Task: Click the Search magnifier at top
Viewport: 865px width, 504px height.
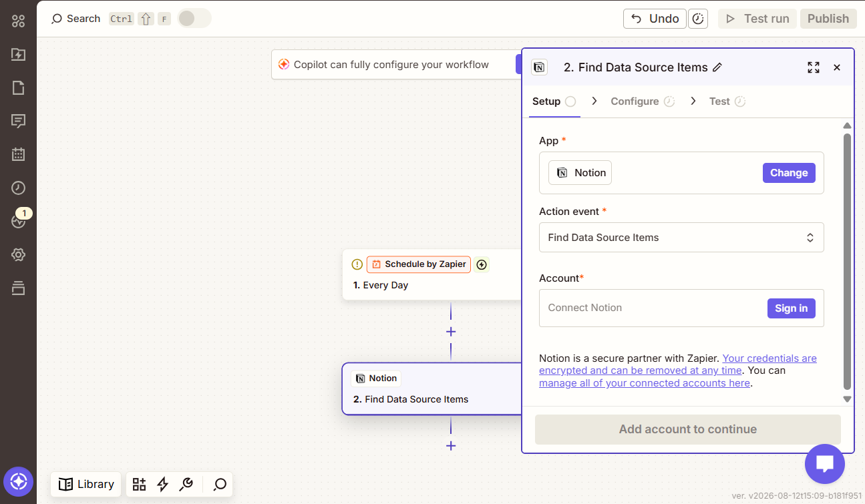Action: (57, 19)
